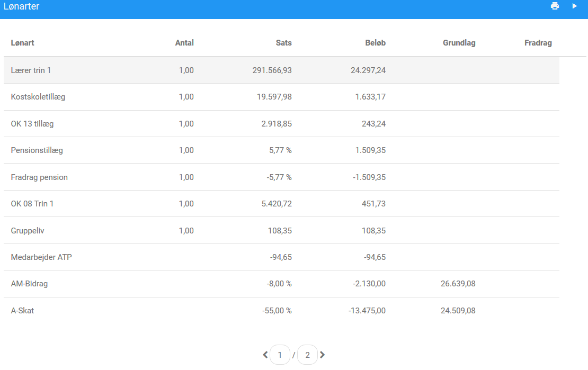Select the Lærer trin 1 row
Image resolution: width=588 pixels, height=370 pixels.
(x=281, y=70)
